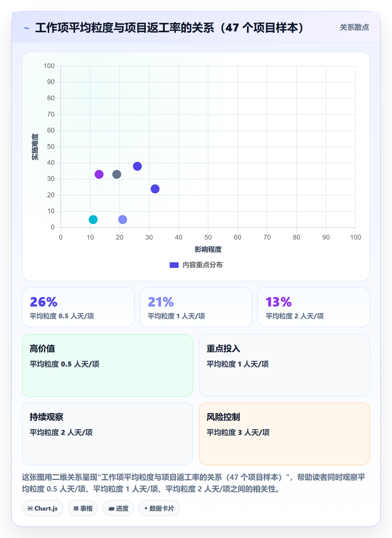The image size is (392, 538).
Task: Click the indigo point near x=32
Action: [x=155, y=189]
